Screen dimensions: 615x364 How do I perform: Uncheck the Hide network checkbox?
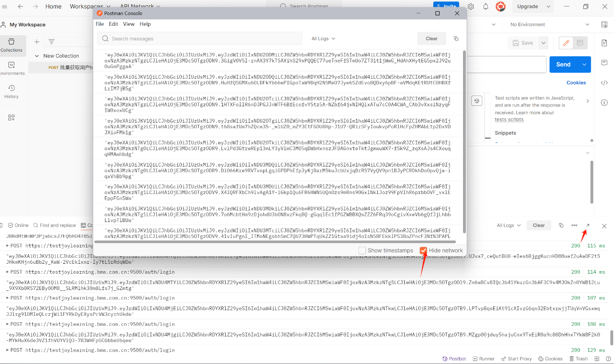[423, 250]
